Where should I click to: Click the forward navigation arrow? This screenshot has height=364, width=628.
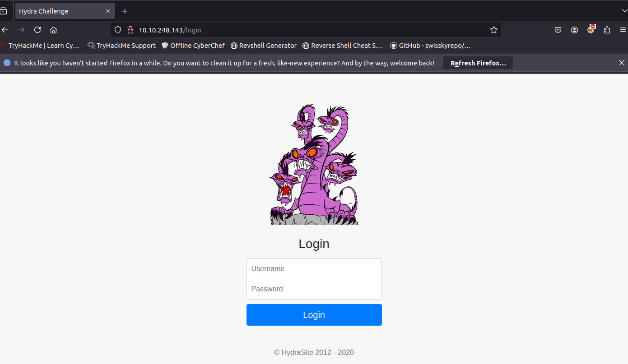[x=21, y=30]
